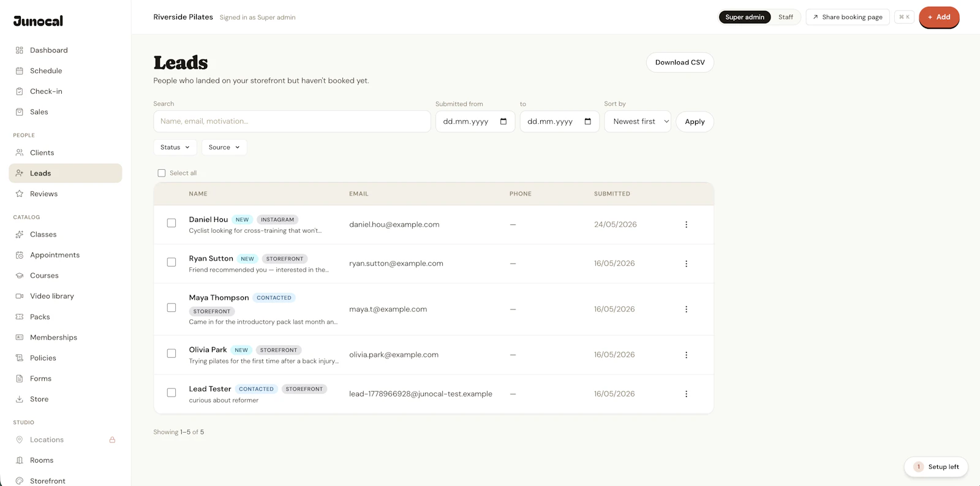Open Video library from sidebar
980x486 pixels.
point(66,296)
